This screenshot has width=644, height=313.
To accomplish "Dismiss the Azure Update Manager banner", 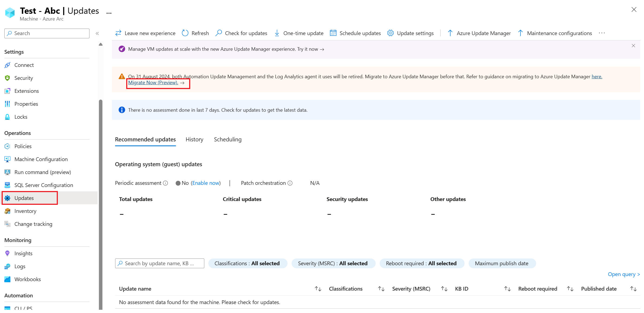I will [x=633, y=46].
